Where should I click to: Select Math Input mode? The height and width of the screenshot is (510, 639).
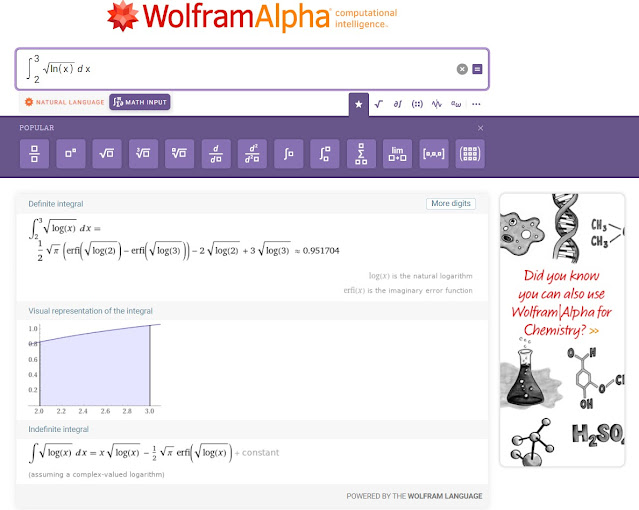pos(140,102)
